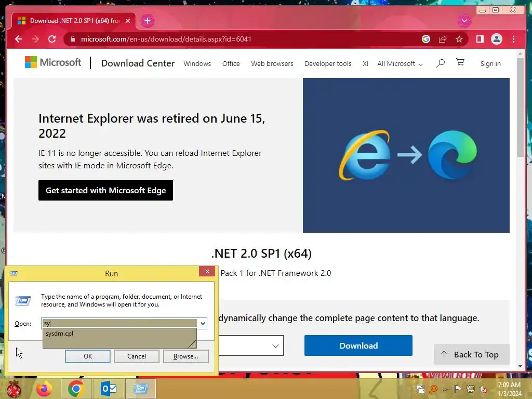Close the Run dialog with X
This screenshot has width=532, height=399.
pyautogui.click(x=207, y=271)
